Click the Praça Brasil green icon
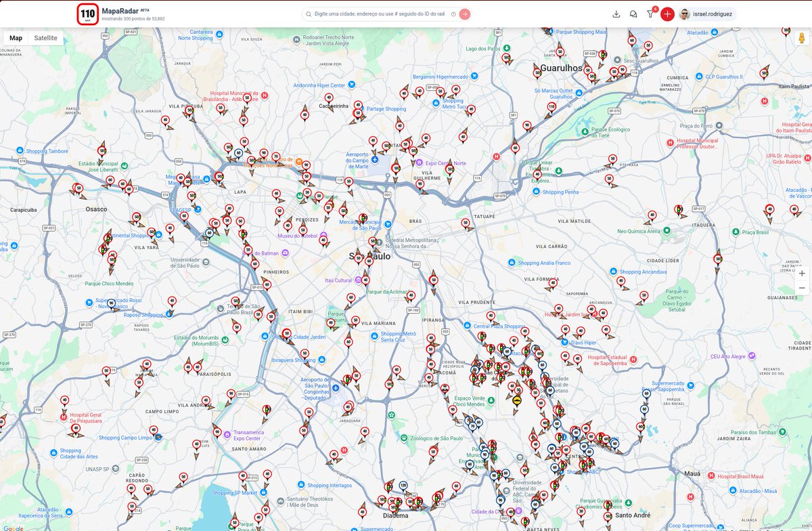Screen dimensions: 812x531 [737, 232]
